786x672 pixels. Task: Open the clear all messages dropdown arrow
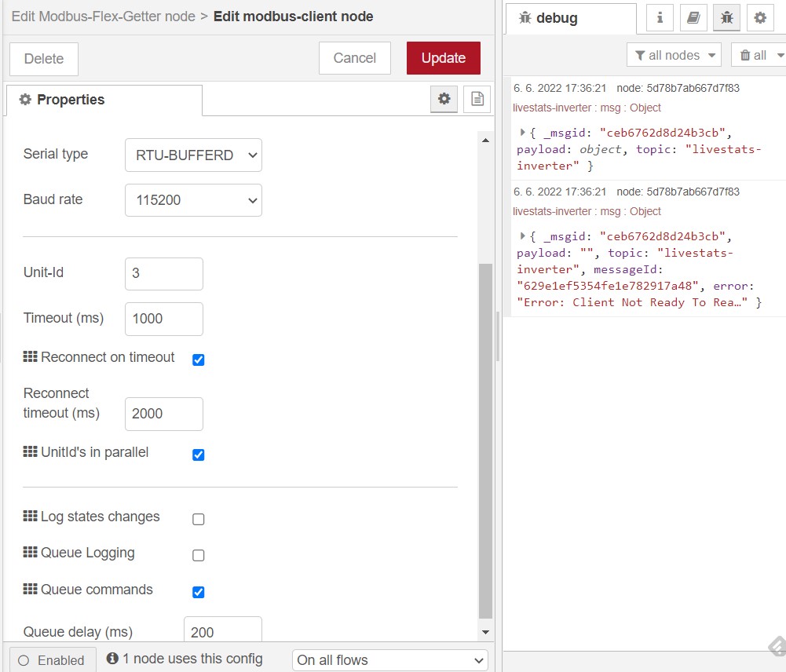(780, 55)
